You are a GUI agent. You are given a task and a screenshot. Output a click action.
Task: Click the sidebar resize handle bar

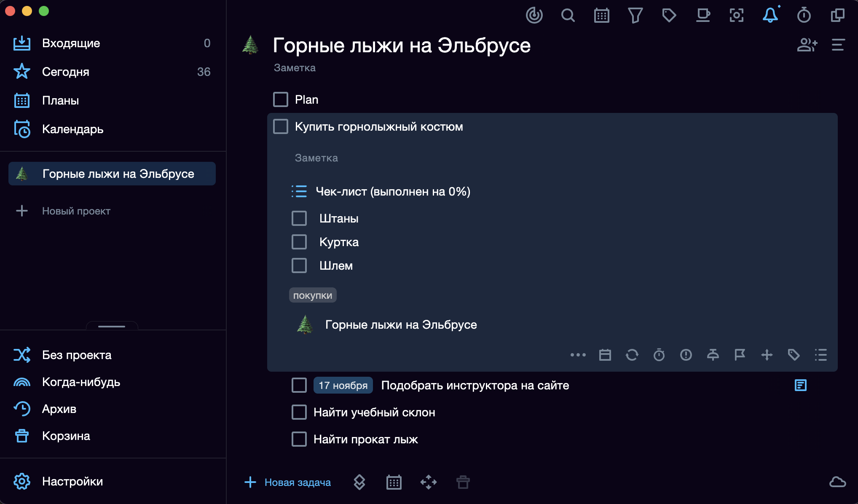pyautogui.click(x=112, y=326)
